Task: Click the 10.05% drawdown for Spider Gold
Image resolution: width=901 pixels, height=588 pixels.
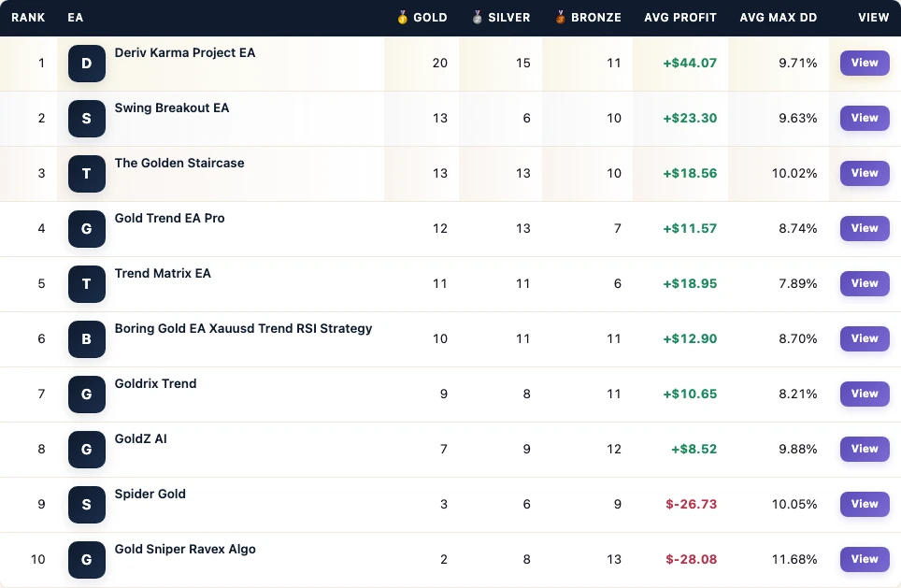Action: (x=794, y=505)
